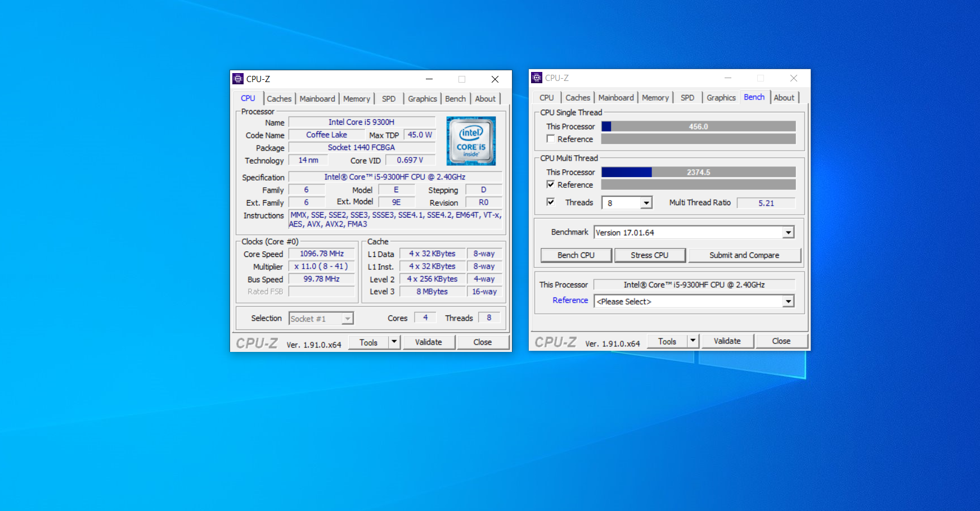Select SPD tab in Bench window
Screen dimensions: 980x511
(687, 98)
